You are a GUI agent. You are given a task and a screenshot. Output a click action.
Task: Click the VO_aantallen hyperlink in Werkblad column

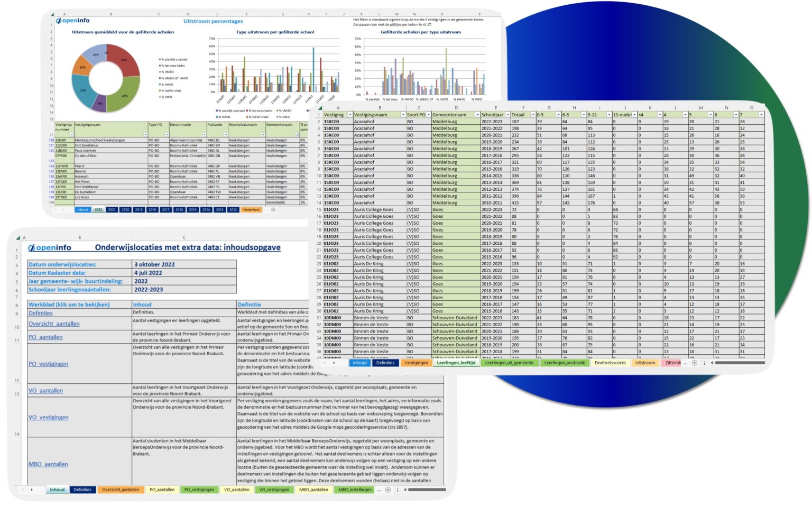45,391
